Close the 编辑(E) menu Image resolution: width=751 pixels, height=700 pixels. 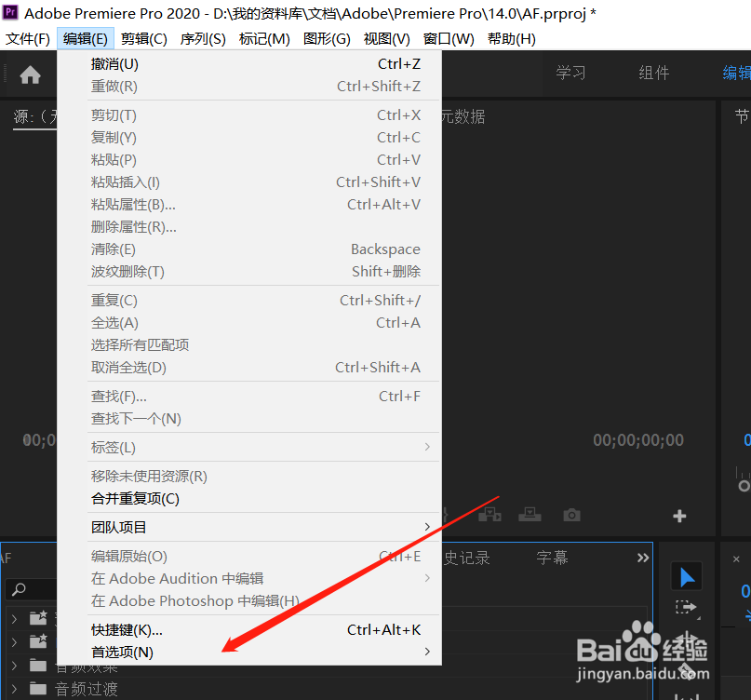[86, 39]
